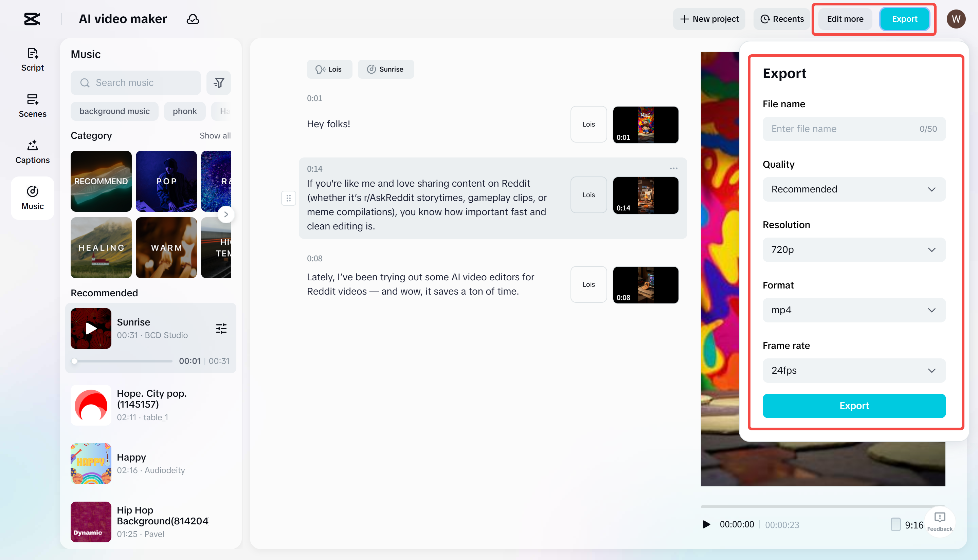Viewport: 978px width, 560px height.
Task: Open the Frame rate dropdown showing 24fps
Action: coord(854,370)
